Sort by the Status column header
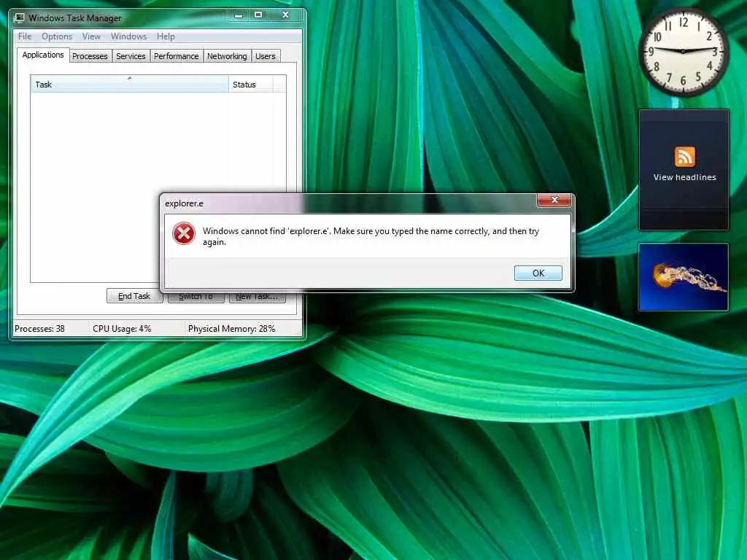The image size is (747, 560). pos(251,85)
